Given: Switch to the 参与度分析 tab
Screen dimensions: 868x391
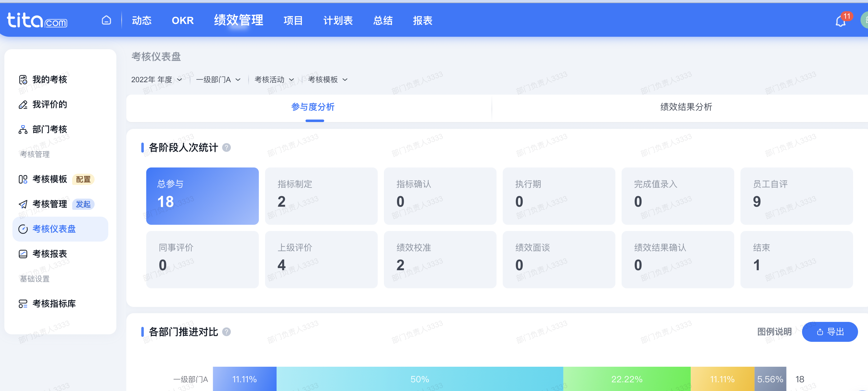Looking at the screenshot, I should click(313, 107).
